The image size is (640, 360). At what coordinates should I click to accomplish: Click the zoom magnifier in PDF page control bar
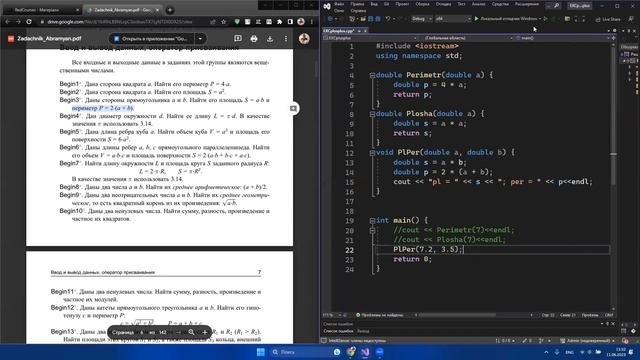click(x=191, y=332)
